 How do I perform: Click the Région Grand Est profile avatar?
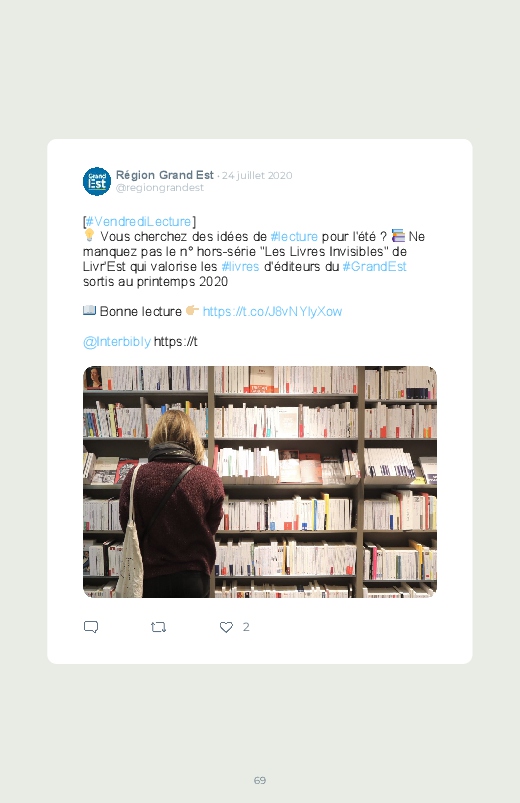(97, 181)
